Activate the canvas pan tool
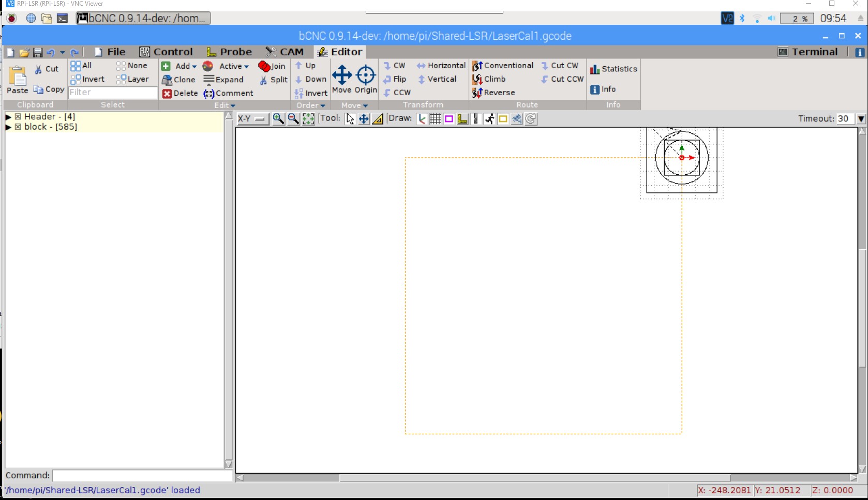 [x=364, y=119]
